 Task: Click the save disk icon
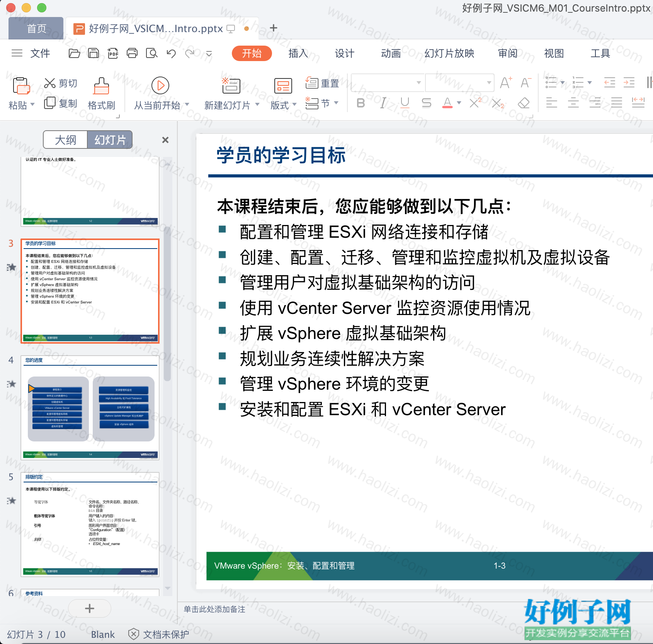[94, 53]
